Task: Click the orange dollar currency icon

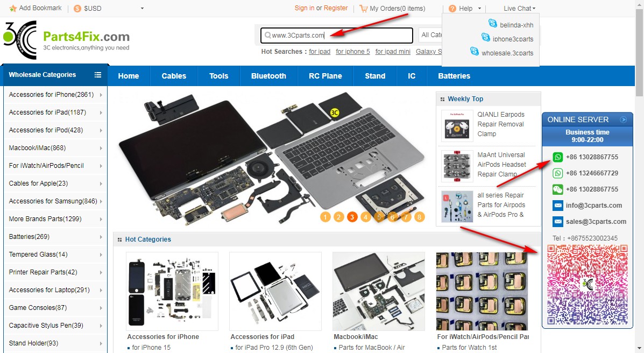Action: (77, 8)
